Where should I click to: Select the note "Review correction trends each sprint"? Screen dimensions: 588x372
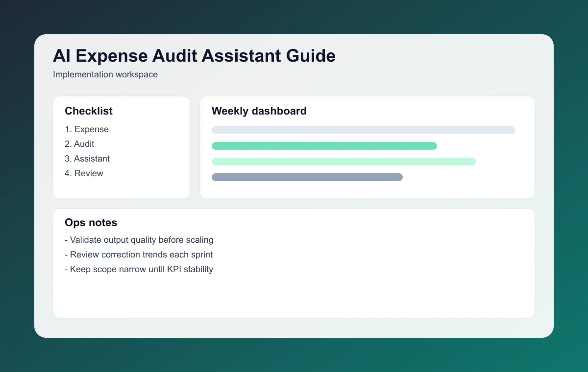pos(139,255)
